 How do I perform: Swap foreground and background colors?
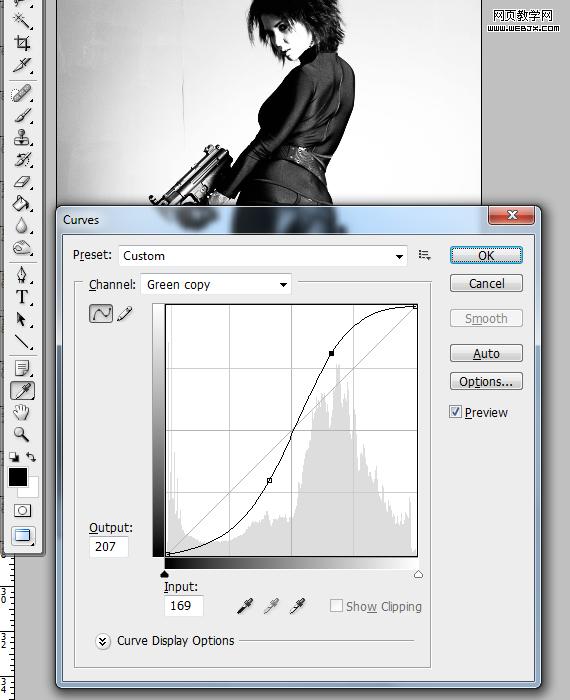(31, 457)
